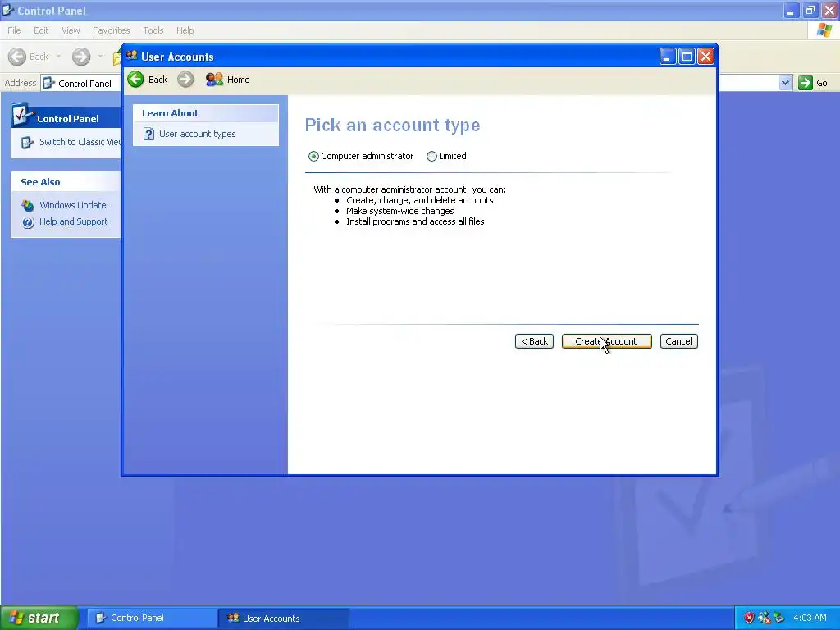
Task: Click the green Back arrow in User Accounts
Action: point(136,80)
